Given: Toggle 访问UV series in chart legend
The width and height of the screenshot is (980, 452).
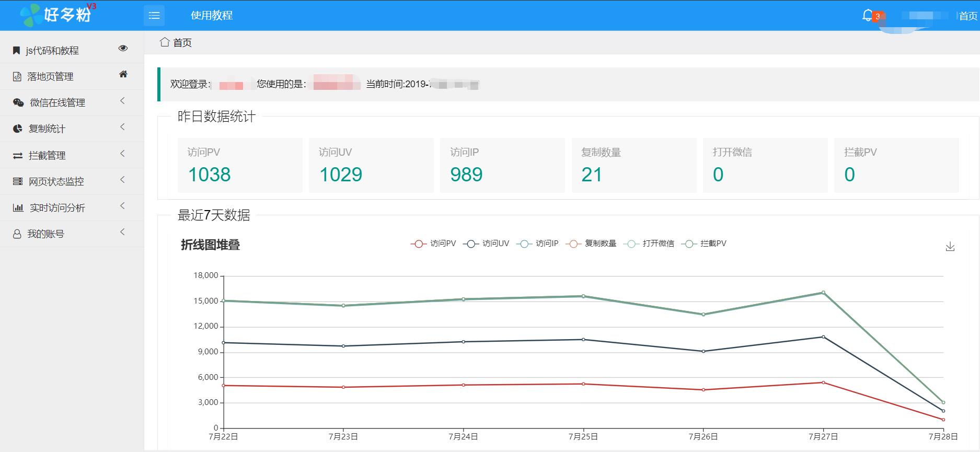Looking at the screenshot, I should click(x=486, y=244).
